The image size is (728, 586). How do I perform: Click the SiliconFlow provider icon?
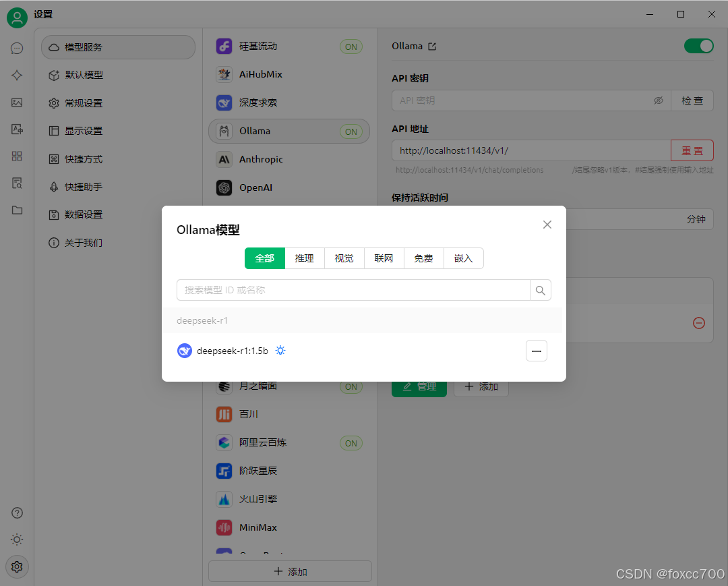[224, 47]
